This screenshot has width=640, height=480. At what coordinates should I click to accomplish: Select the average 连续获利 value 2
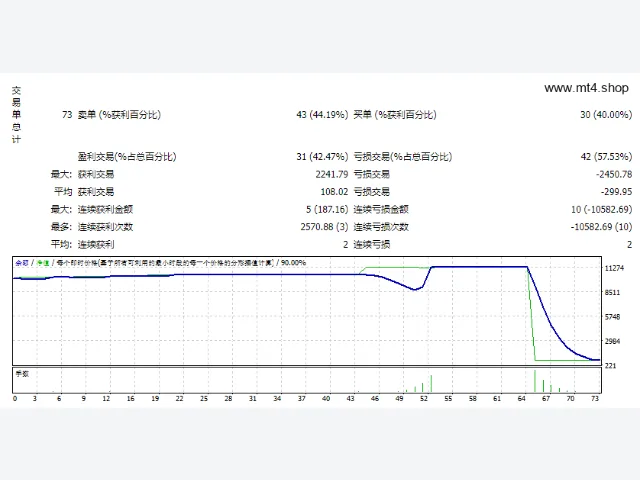(345, 244)
